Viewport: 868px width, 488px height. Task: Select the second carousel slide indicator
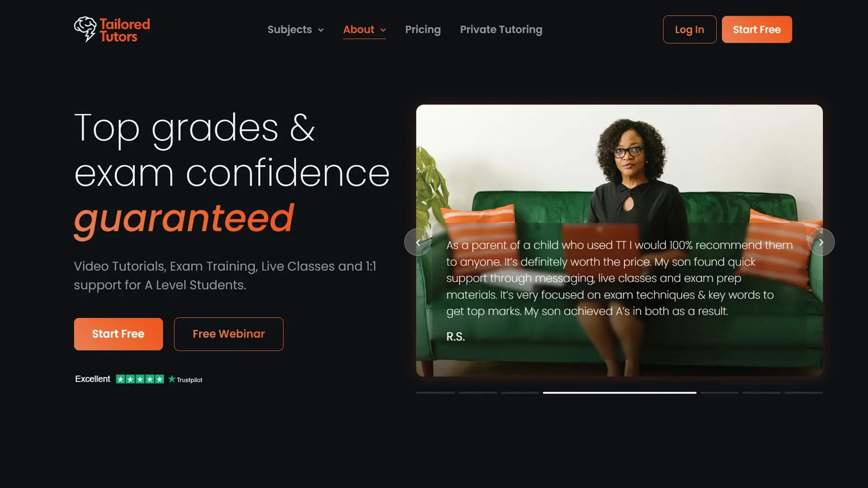478,393
